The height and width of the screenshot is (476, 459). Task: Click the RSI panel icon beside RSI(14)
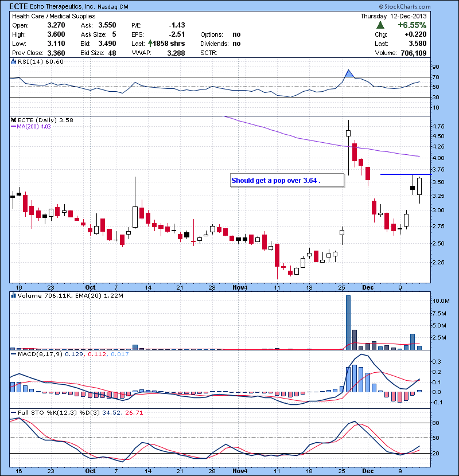coord(13,61)
